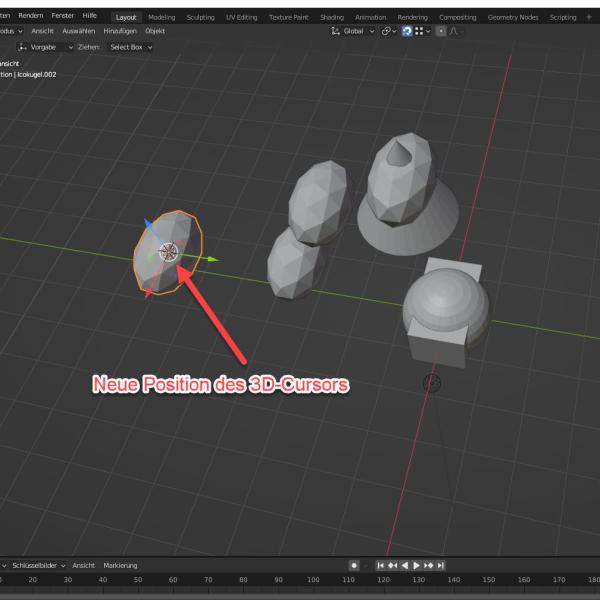Jump to the previous keyframe
This screenshot has height=600, width=600.
(x=393, y=565)
